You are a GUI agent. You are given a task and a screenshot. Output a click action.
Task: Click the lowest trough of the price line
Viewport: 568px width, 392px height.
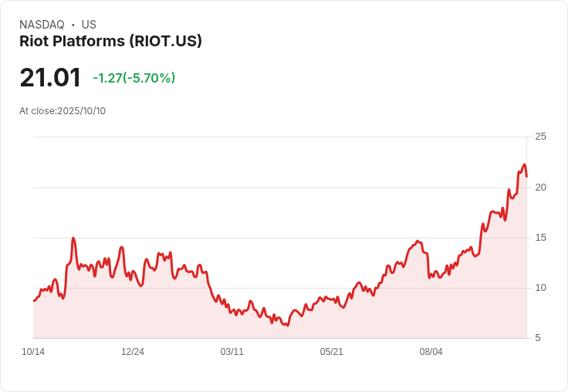click(288, 326)
